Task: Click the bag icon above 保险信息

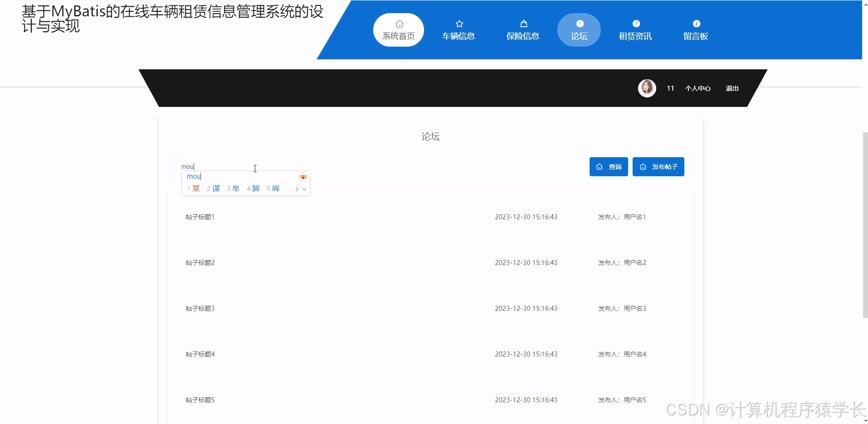Action: click(x=523, y=24)
